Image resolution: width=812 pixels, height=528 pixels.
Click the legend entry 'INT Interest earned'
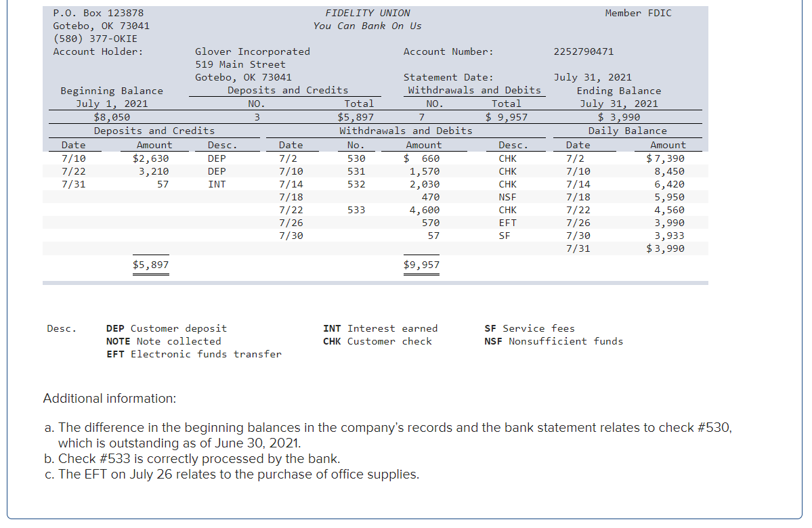(x=381, y=329)
